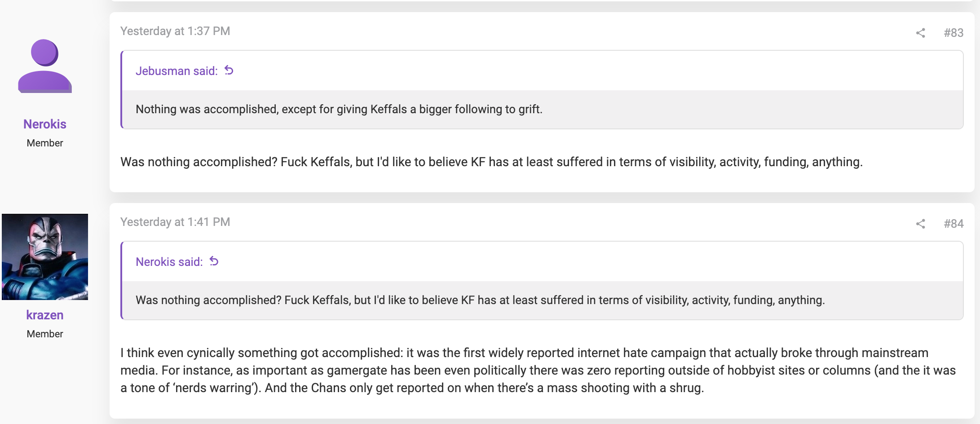
Task: Click the Member title under Nerokis
Action: click(x=45, y=143)
